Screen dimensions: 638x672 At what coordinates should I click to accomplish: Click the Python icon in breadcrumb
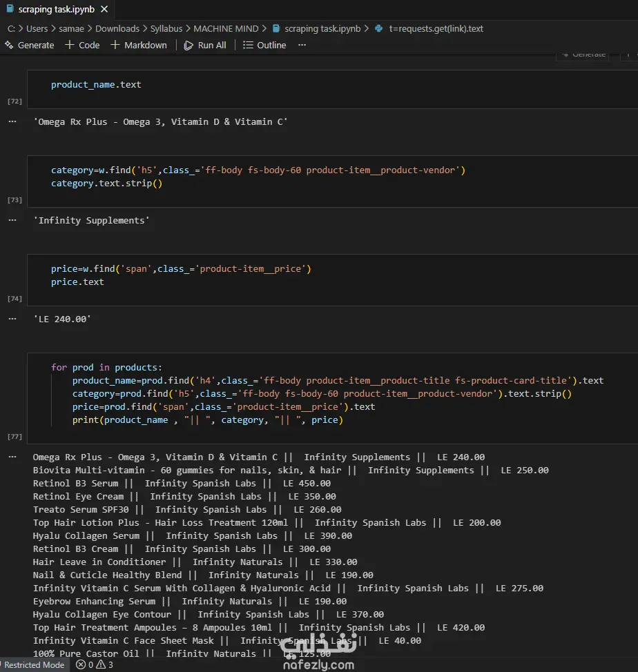coord(378,29)
